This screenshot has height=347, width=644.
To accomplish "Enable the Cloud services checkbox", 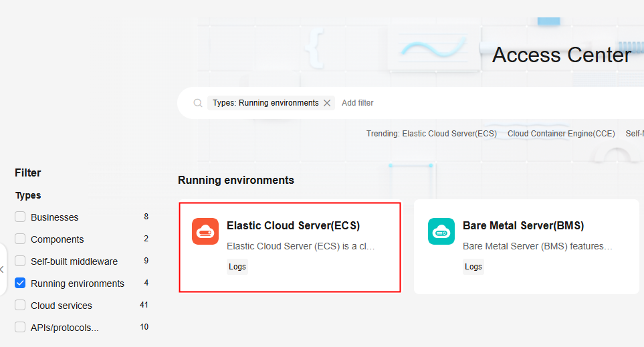I will tap(20, 306).
